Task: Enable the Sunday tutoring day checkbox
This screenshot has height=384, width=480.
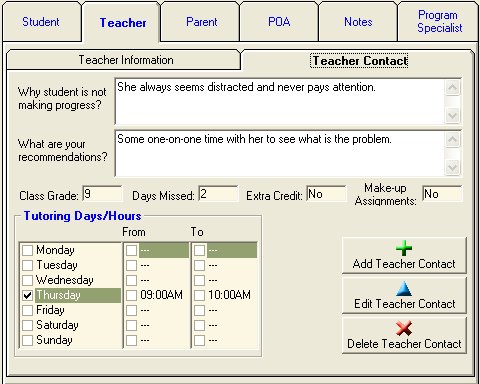Action: coord(27,340)
